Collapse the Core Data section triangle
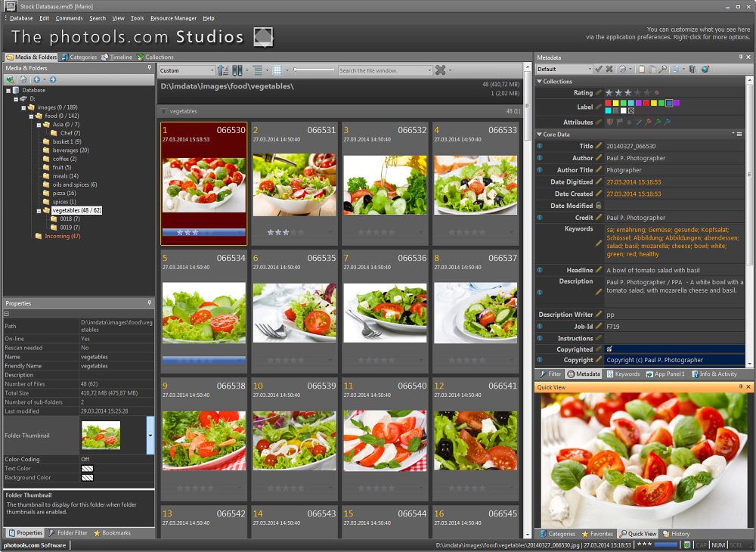Image resolution: width=756 pixels, height=552 pixels. [x=540, y=134]
